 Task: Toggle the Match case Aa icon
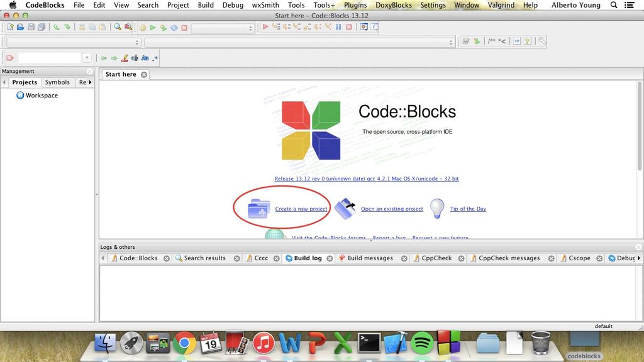[x=145, y=58]
